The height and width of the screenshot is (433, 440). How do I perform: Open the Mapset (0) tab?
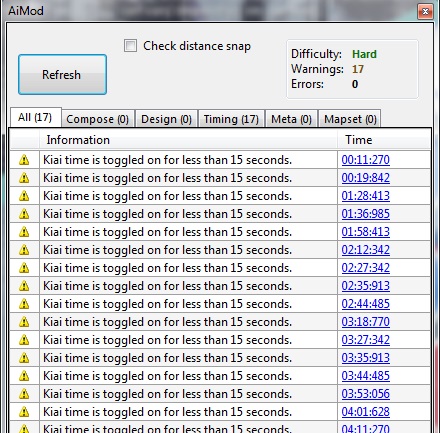pos(350,119)
